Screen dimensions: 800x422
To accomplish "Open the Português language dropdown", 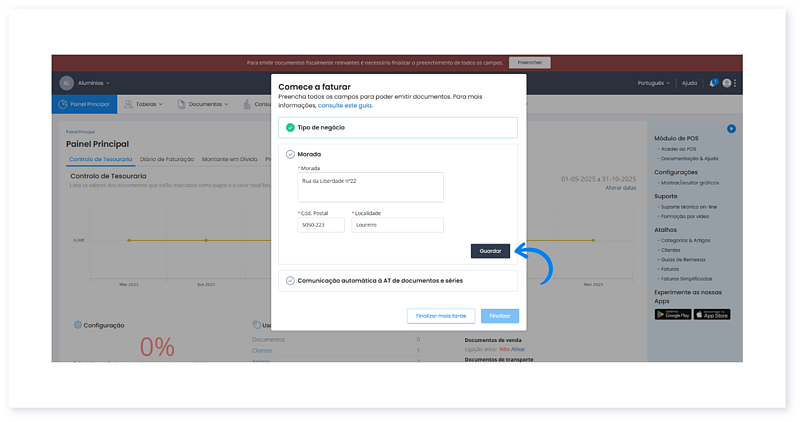I will point(654,83).
